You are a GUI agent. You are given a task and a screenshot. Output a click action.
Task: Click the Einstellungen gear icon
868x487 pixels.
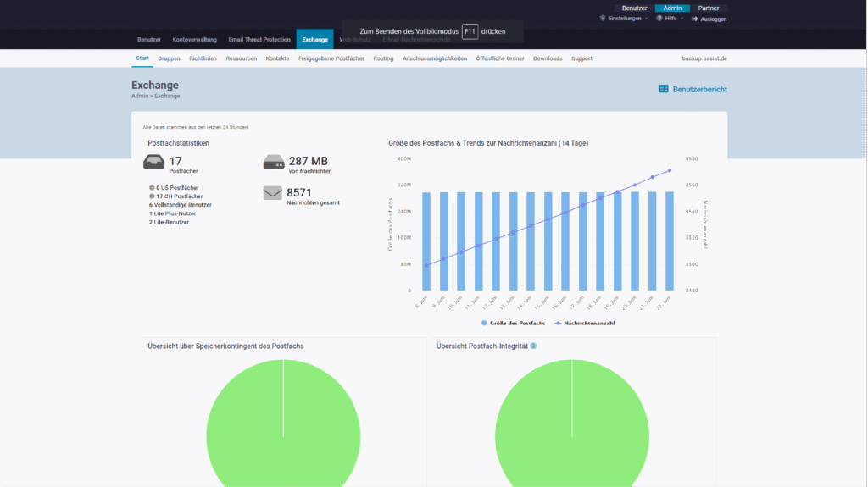[x=603, y=19]
